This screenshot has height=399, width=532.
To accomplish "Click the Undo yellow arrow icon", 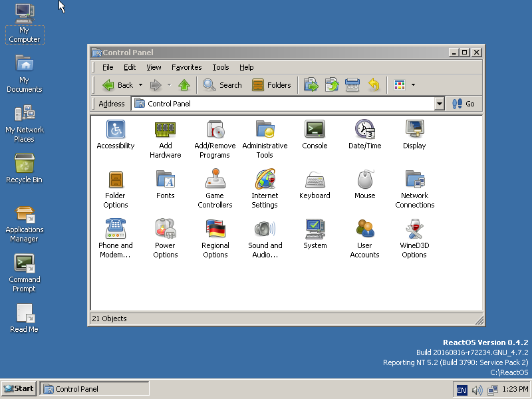I will click(x=374, y=85).
